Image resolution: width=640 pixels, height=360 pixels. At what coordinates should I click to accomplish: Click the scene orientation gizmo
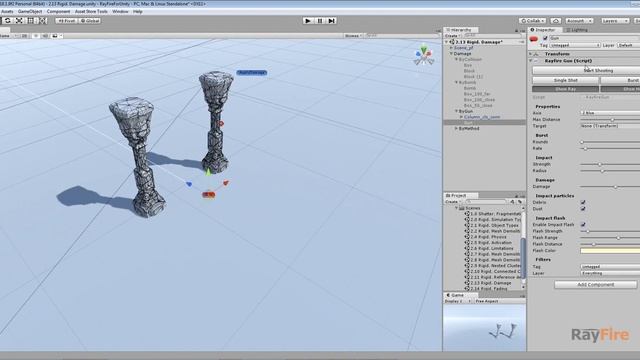coord(423,55)
